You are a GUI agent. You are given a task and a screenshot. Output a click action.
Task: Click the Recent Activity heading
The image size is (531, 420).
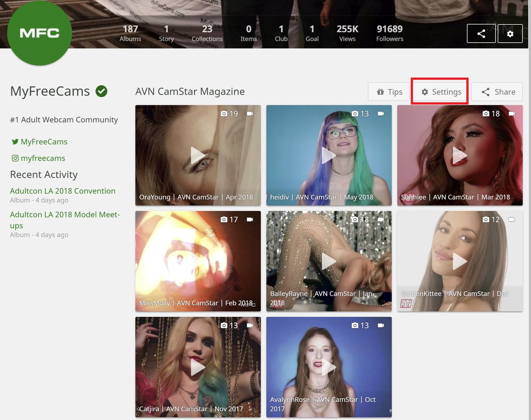click(x=44, y=174)
